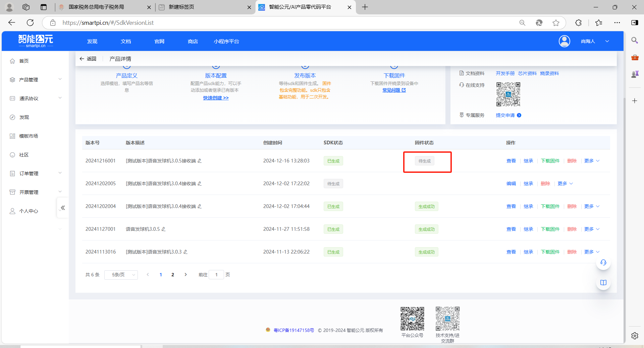Click the 个人中心 sidebar icon
The image size is (644, 348).
(x=13, y=211)
